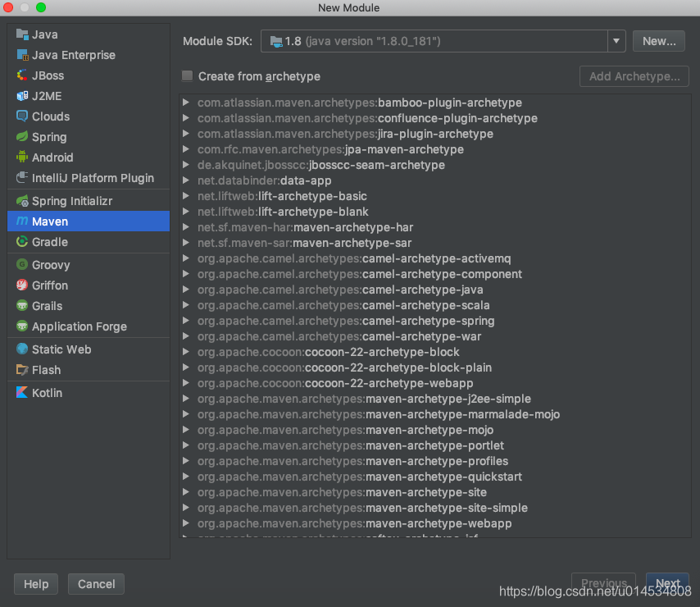
Task: Select maven-archetype-mojo row text
Action: [x=346, y=430]
